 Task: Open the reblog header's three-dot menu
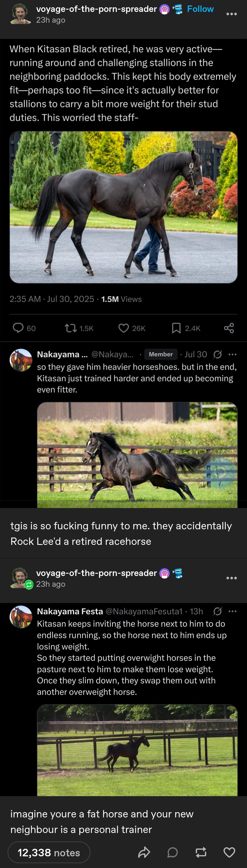[x=231, y=578]
